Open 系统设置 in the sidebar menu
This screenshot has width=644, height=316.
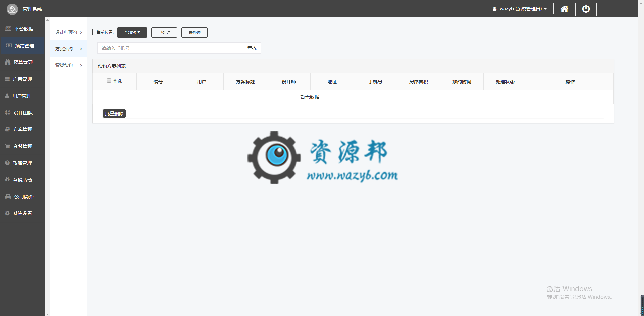click(22, 213)
